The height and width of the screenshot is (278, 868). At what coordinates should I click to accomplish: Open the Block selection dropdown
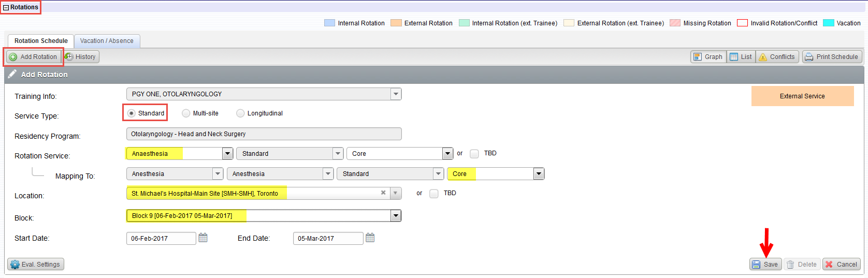pos(396,216)
